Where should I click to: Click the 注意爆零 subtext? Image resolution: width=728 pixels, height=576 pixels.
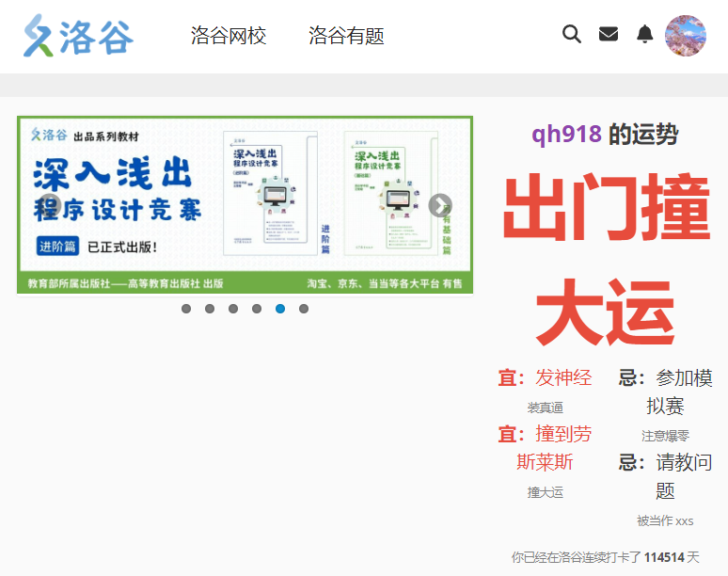pos(665,436)
